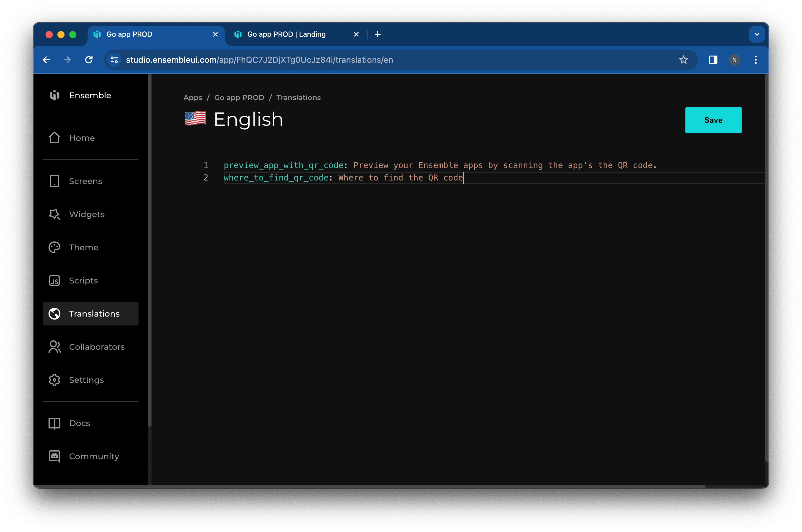Click the Scripts icon in sidebar

(x=55, y=280)
